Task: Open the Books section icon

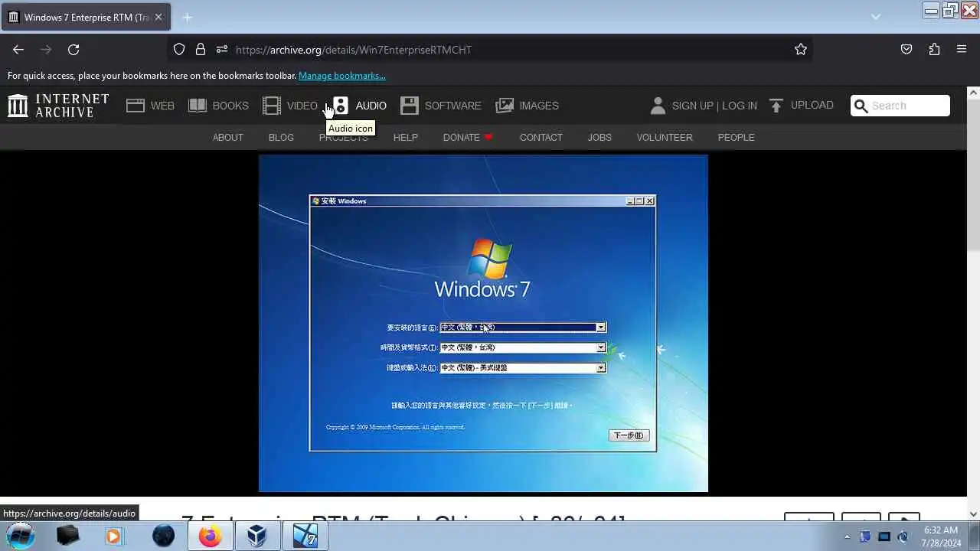Action: tap(198, 106)
